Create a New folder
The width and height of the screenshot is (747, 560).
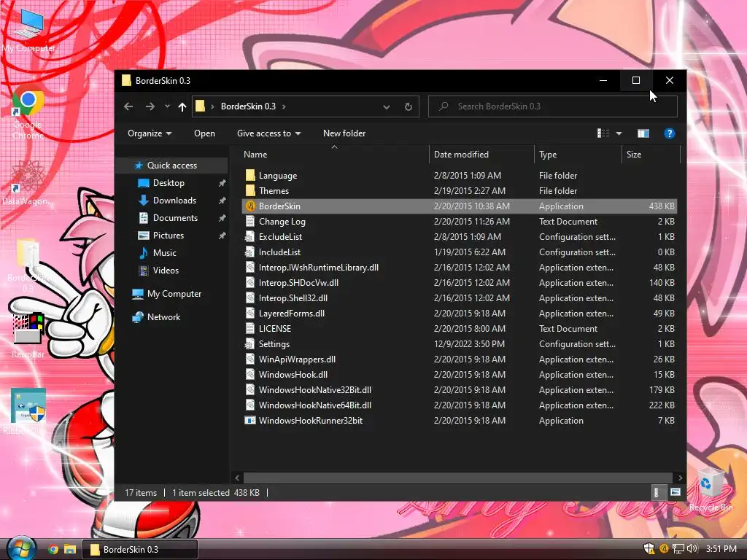click(x=344, y=133)
